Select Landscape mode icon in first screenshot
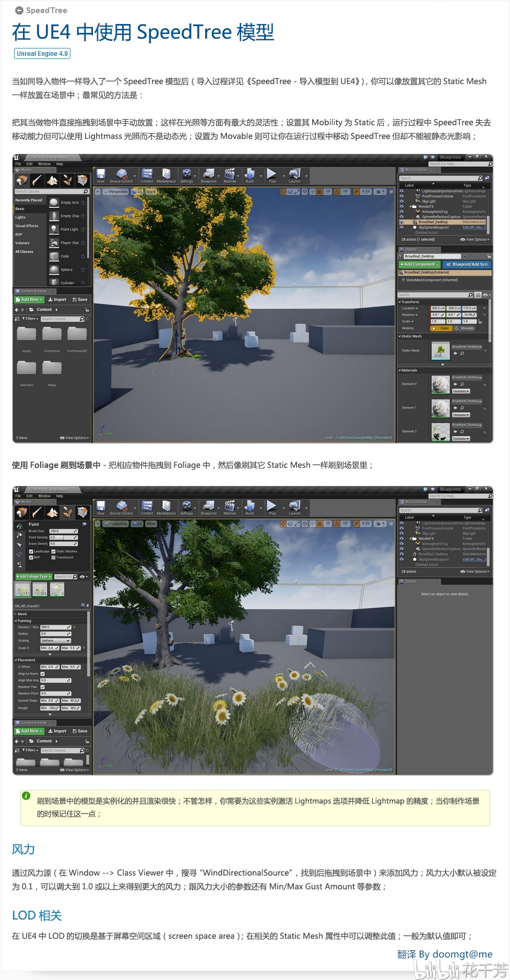Screen dimensions: 510x980 pyautogui.click(x=52, y=180)
